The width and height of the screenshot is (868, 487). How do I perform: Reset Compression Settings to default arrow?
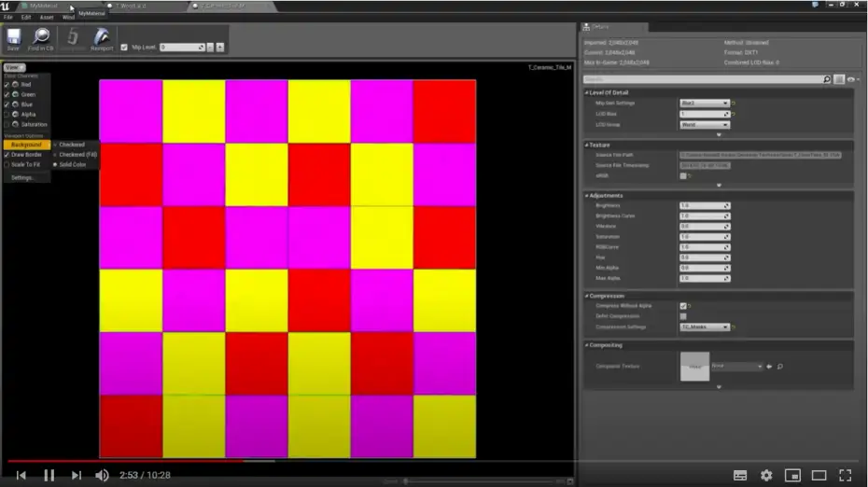(x=734, y=327)
